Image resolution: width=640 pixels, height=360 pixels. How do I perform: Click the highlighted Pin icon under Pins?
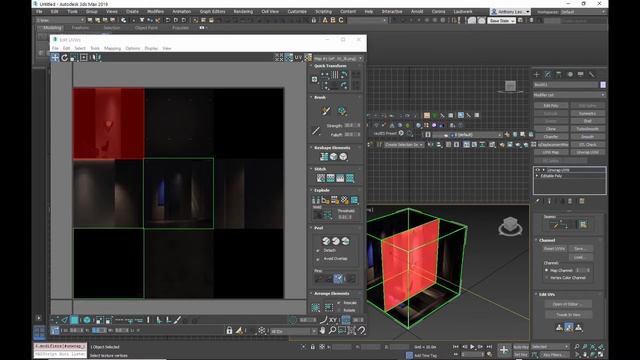point(338,278)
